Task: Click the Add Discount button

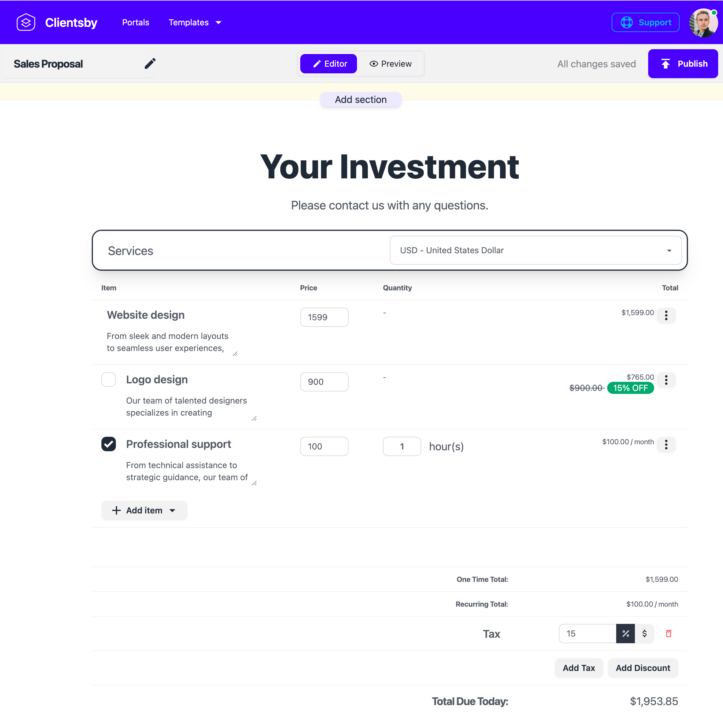Action: point(642,668)
